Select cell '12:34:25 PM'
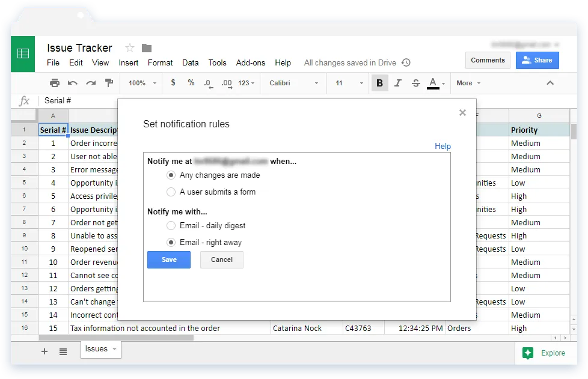 pyautogui.click(x=415, y=328)
